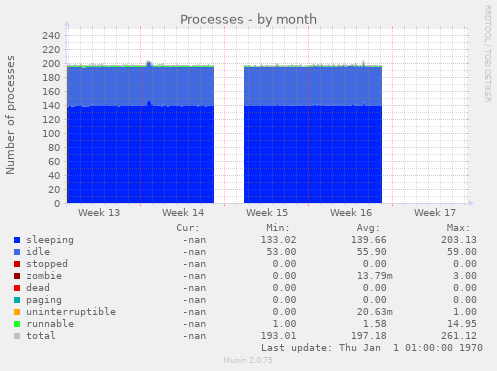This screenshot has width=497, height=371.
Task: Click the 'Min:' column header
Action: pyautogui.click(x=278, y=228)
